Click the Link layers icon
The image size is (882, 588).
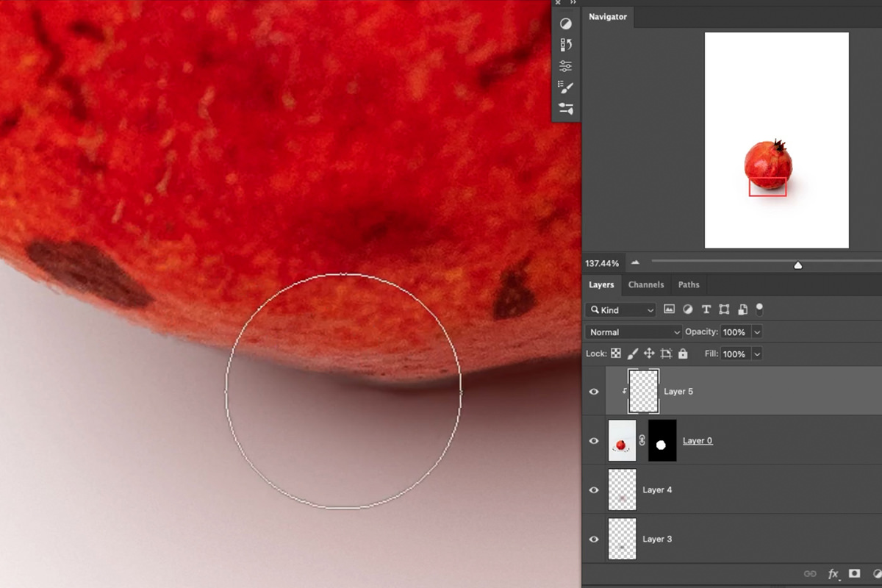coord(811,572)
